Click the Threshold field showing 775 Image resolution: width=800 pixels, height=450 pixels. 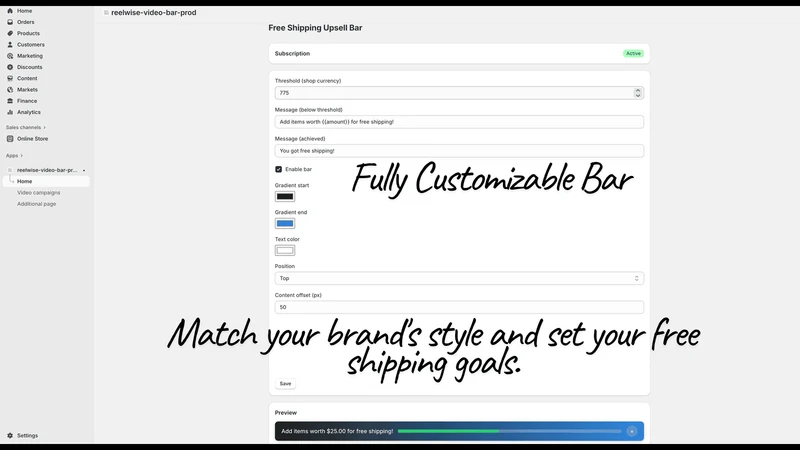pos(459,92)
